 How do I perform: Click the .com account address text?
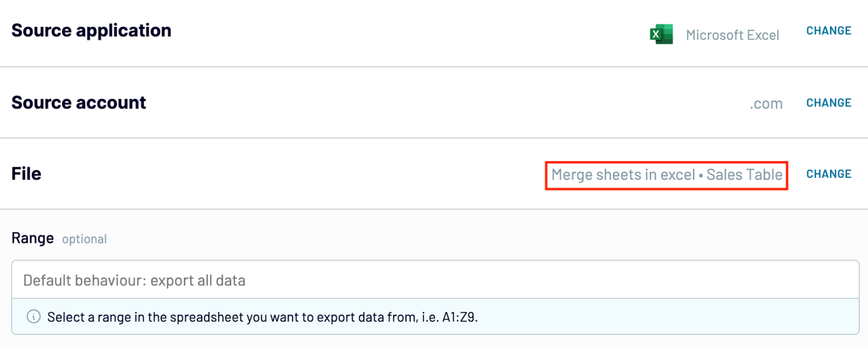766,104
